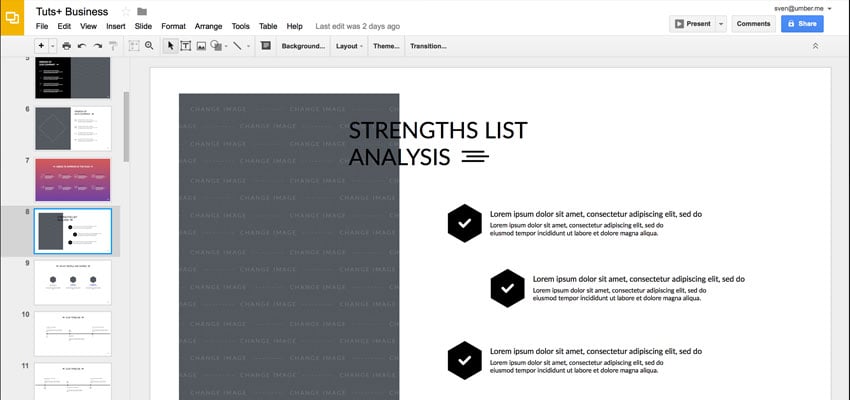Star the Tuts+ Business presentation
Screen dimensions: 850x400
126,11
